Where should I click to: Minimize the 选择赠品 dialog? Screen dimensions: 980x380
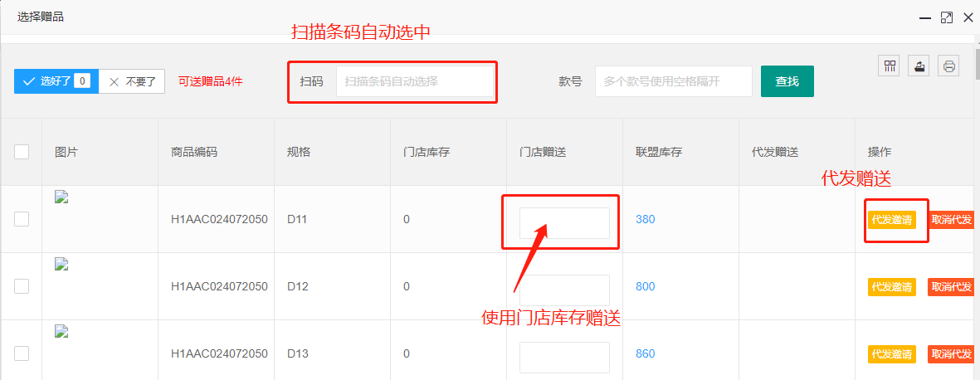pos(925,18)
